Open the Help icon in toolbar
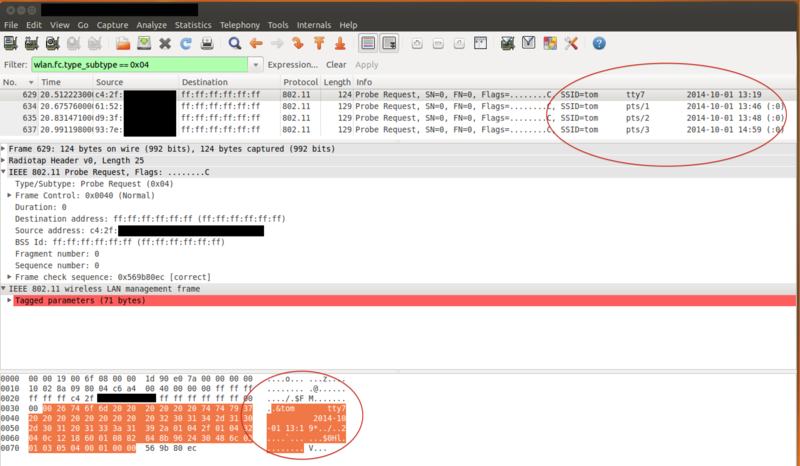The image size is (800, 466). (599, 44)
